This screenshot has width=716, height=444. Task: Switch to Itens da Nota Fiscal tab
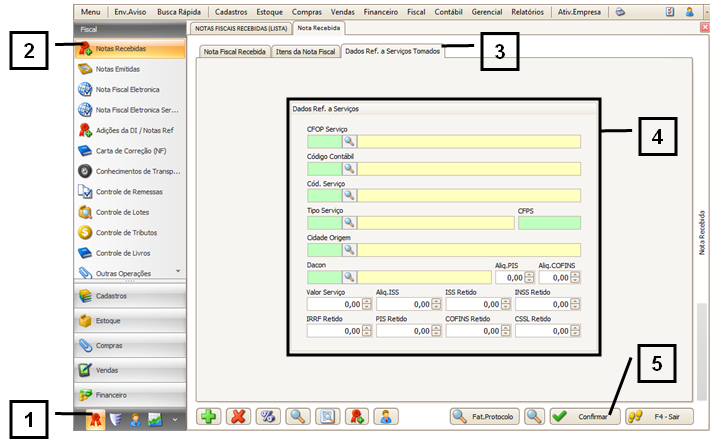click(305, 50)
